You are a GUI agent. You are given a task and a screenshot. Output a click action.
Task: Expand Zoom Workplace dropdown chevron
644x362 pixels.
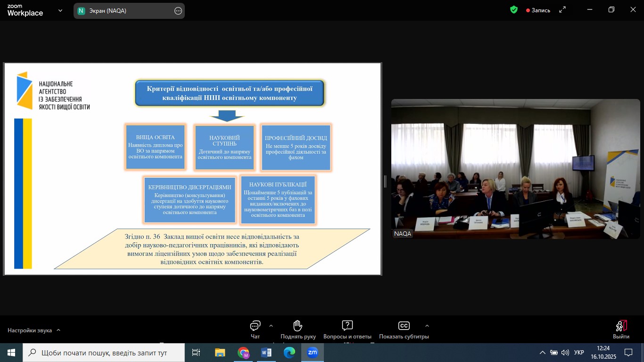(60, 10)
